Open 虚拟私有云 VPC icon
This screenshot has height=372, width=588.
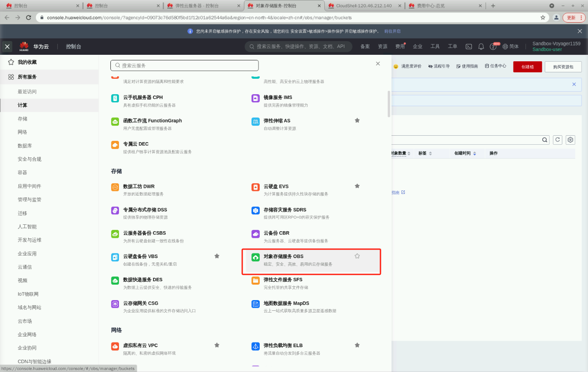tap(115, 346)
